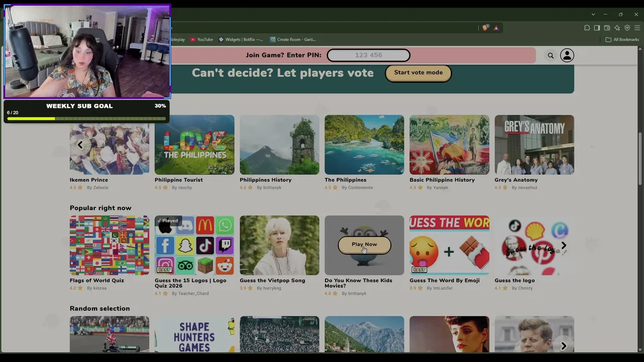Click the Start vote mode button
The width and height of the screenshot is (644, 362).
[418, 73]
